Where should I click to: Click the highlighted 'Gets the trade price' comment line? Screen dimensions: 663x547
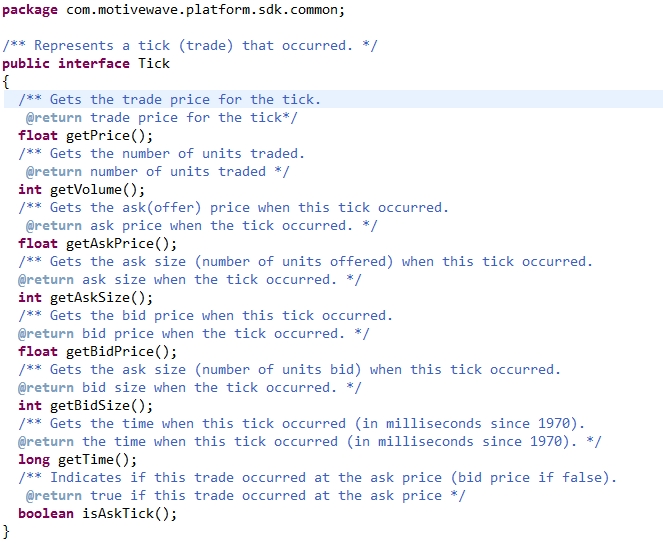point(170,99)
